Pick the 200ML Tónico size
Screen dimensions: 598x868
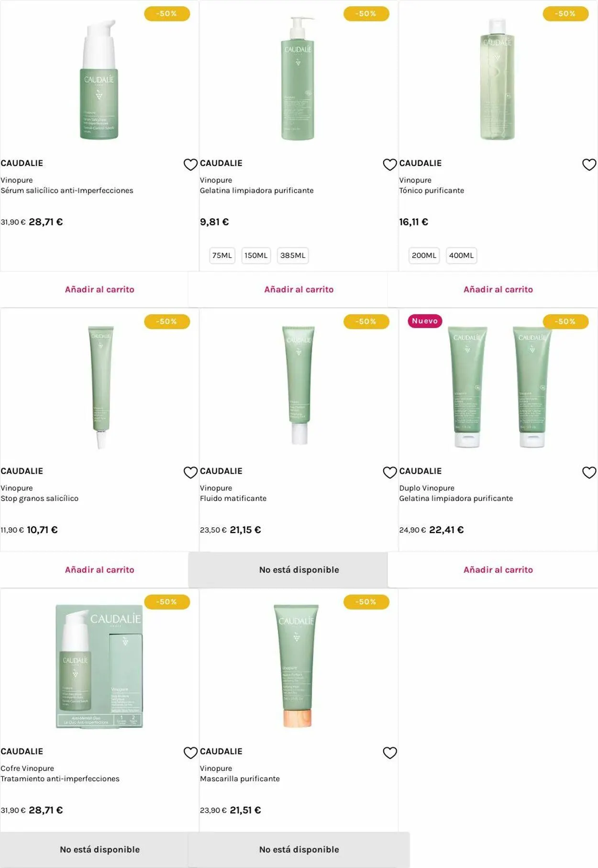click(x=424, y=256)
